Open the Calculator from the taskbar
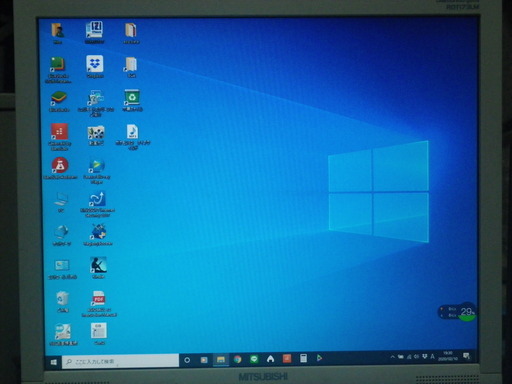Image resolution: width=512 pixels, height=384 pixels. point(303,358)
